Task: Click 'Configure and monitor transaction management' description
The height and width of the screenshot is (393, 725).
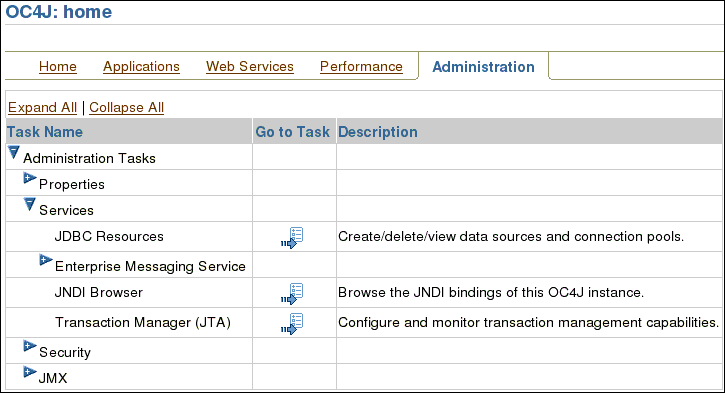Action: [528, 322]
